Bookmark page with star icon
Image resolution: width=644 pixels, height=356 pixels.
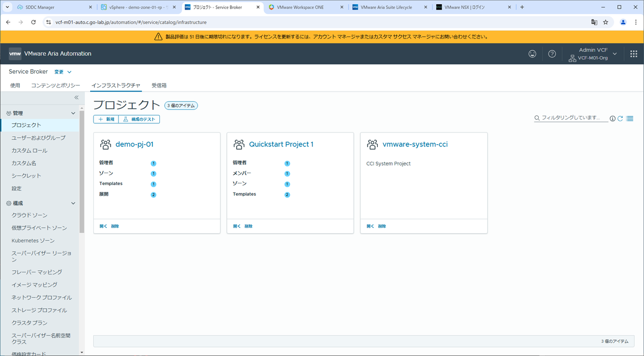[x=605, y=22]
